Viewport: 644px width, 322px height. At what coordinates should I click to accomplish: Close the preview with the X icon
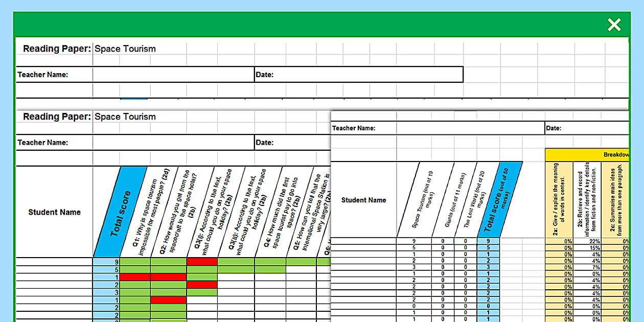(614, 25)
